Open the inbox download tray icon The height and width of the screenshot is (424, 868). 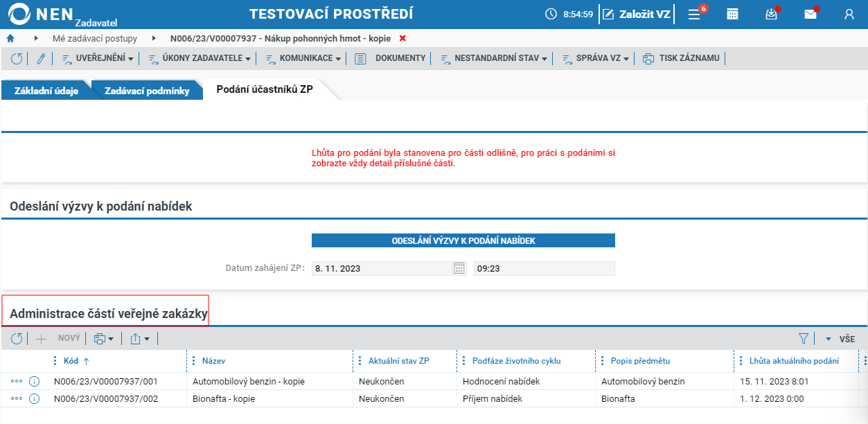coord(771,14)
